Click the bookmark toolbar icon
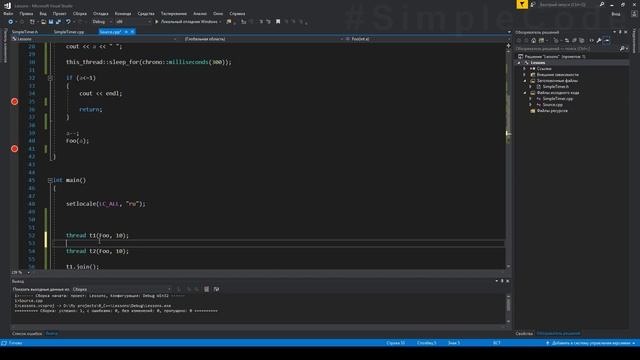This screenshot has height=360, width=640. point(278,22)
